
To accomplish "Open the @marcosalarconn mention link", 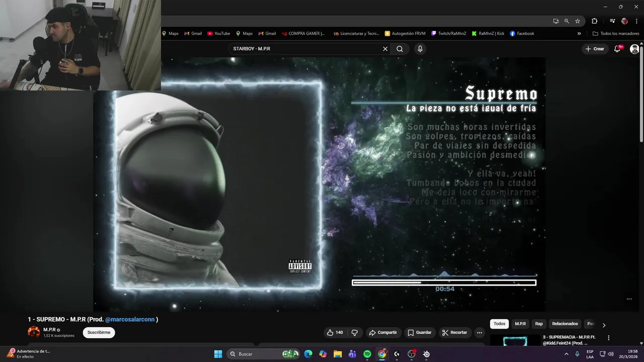I will pyautogui.click(x=130, y=319).
